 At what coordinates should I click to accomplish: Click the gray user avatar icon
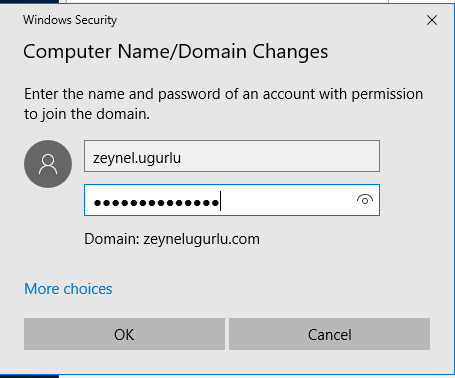48,164
